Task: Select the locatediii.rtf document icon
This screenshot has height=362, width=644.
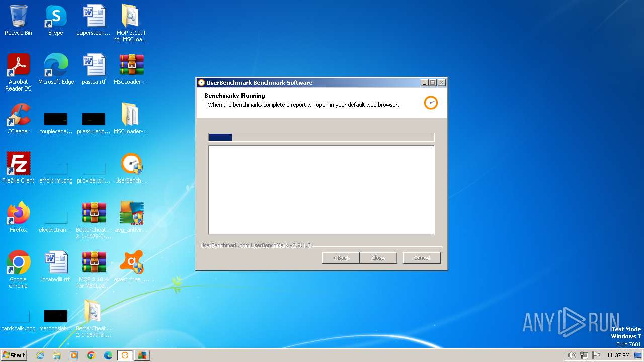Action: (x=56, y=266)
